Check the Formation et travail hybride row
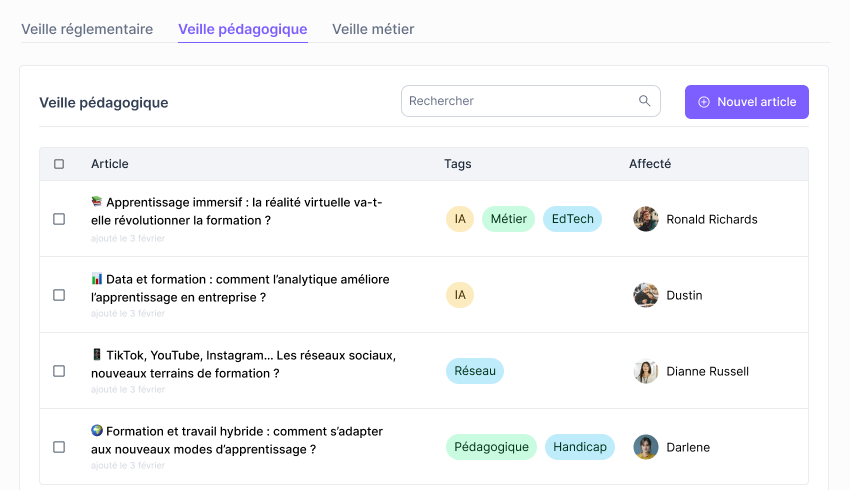The width and height of the screenshot is (850, 490). click(59, 447)
